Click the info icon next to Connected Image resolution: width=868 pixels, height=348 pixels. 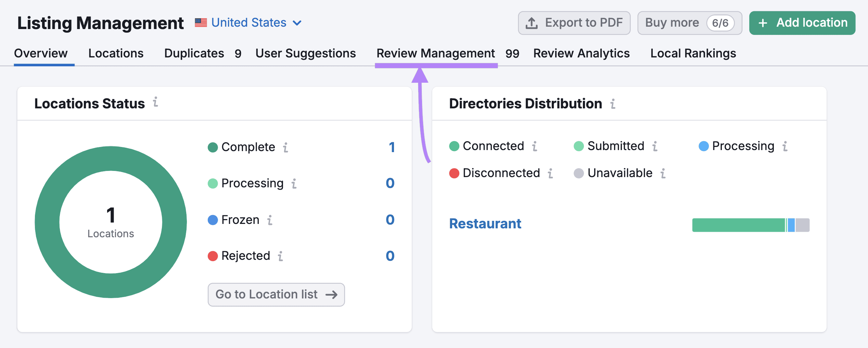pos(535,146)
